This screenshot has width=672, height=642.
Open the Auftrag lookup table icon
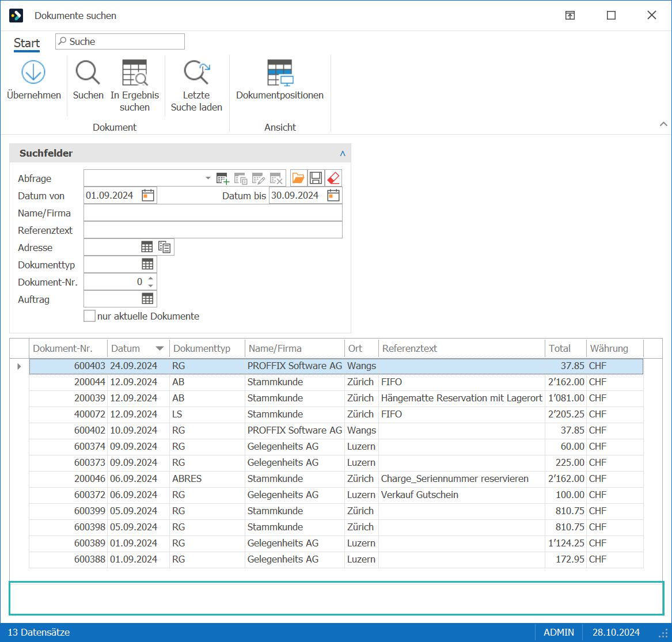(x=147, y=299)
